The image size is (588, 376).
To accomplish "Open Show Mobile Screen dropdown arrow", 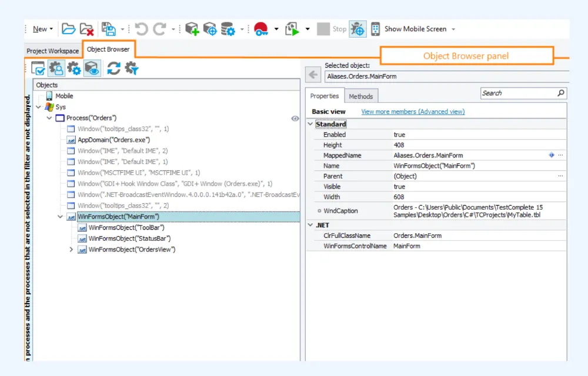I will pyautogui.click(x=453, y=29).
